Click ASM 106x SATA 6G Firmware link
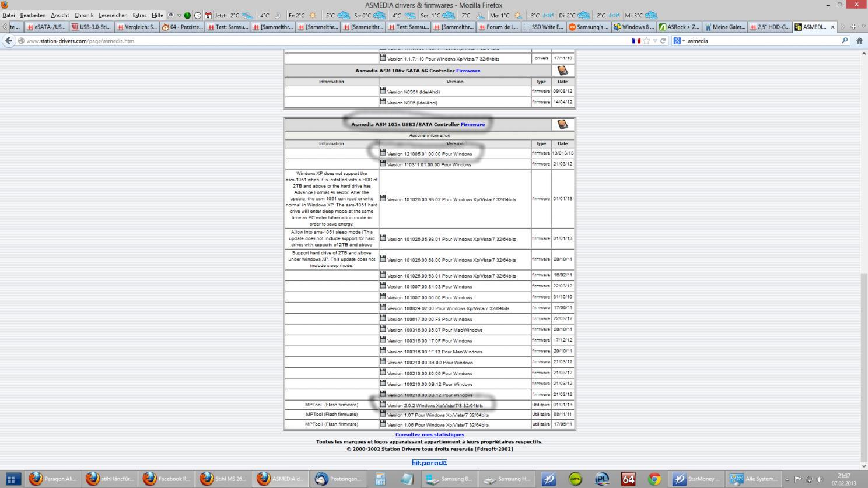 coord(468,71)
